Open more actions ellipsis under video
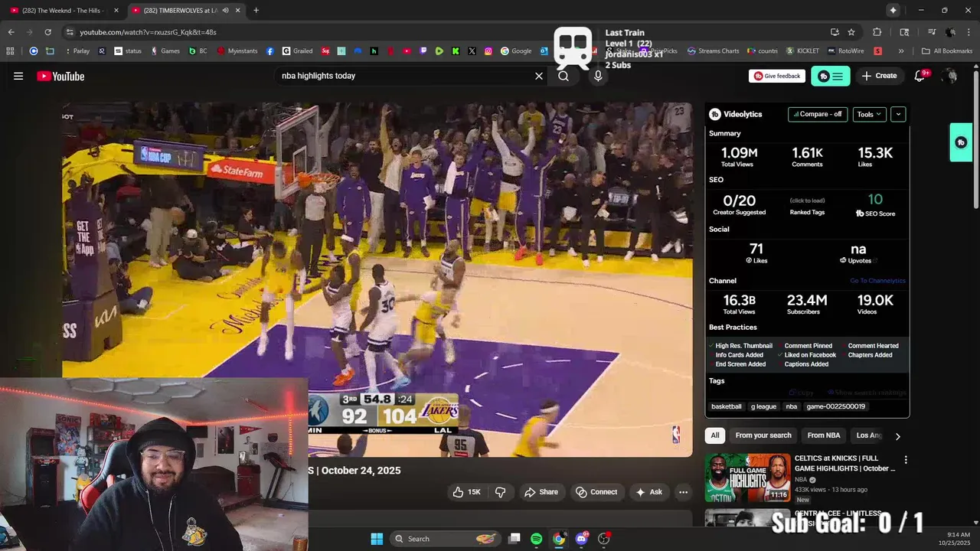Screen dimensions: 980x551 683,492
